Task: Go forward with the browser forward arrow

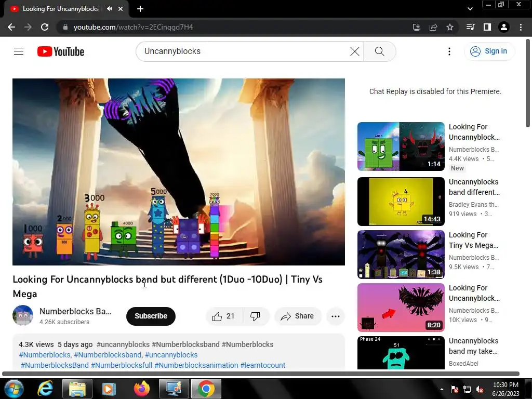Action: (28, 27)
